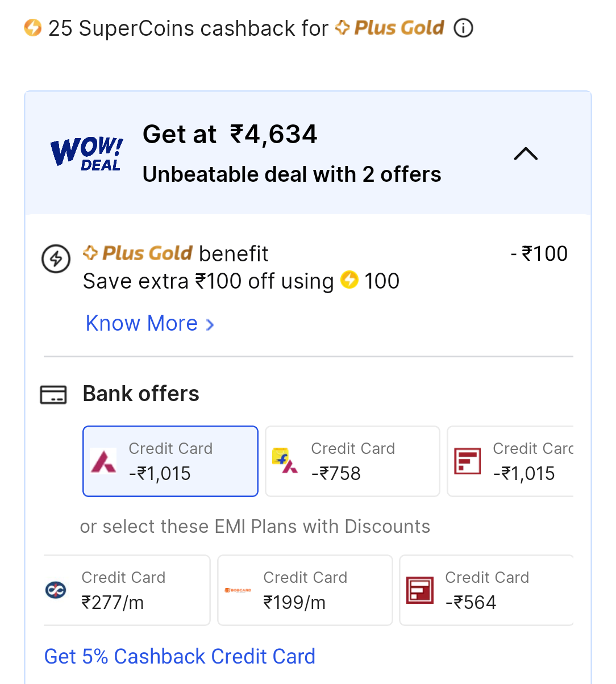Tap the Unbeatable deal with 2 offers text
Viewport: 616px width, 684px height.
[x=292, y=174]
